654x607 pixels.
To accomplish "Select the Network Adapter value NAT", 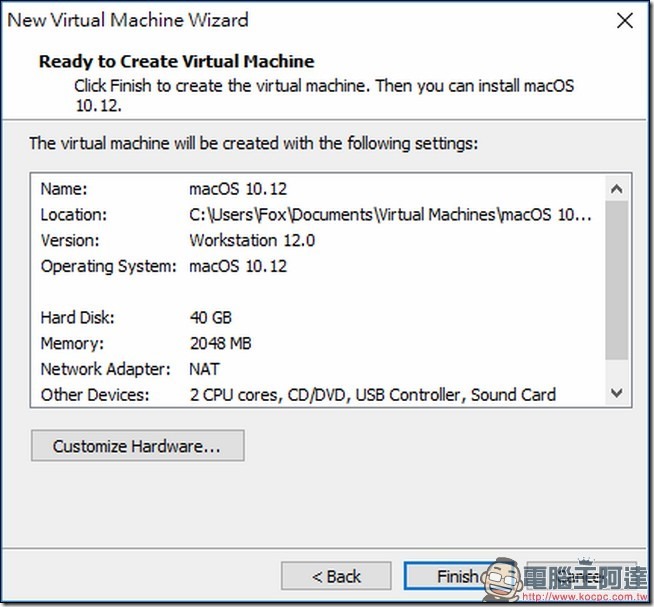I will [204, 369].
